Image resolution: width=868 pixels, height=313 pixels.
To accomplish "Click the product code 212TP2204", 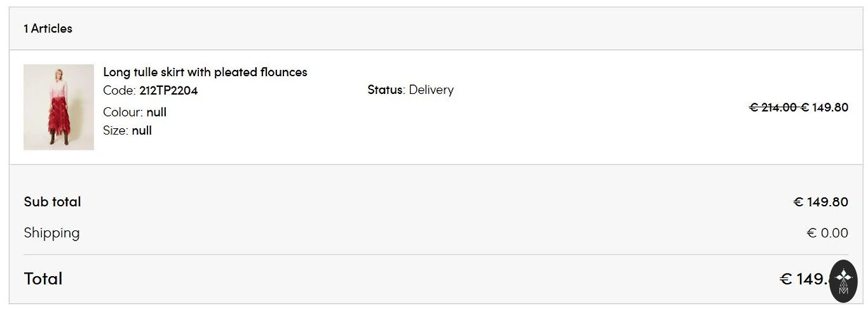I will (x=168, y=91).
